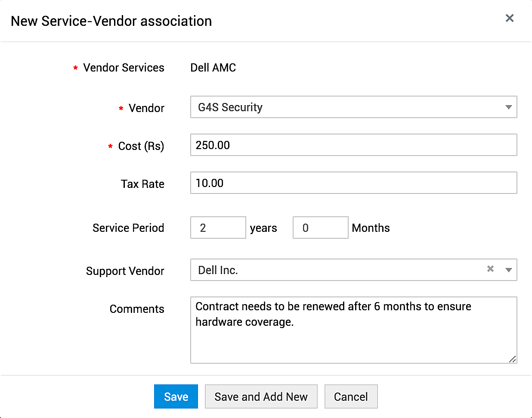This screenshot has width=532, height=418.
Task: Select the Service Period Months box
Action: tap(320, 228)
